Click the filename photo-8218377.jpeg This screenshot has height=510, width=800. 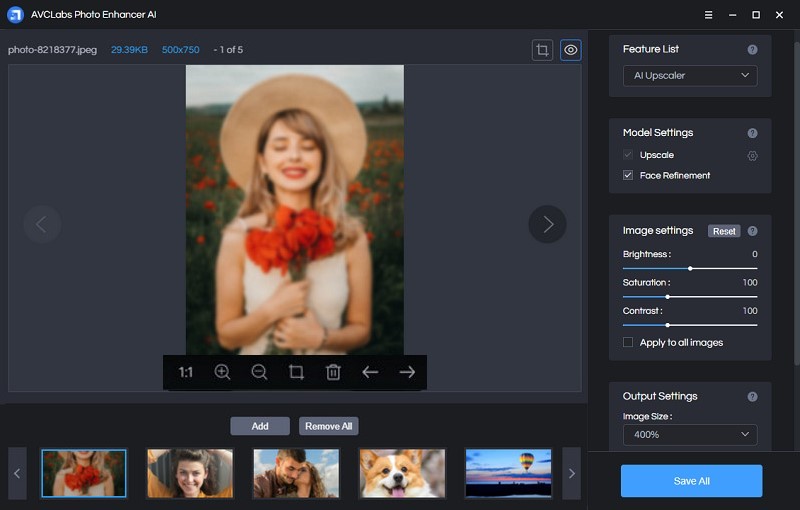coord(53,49)
